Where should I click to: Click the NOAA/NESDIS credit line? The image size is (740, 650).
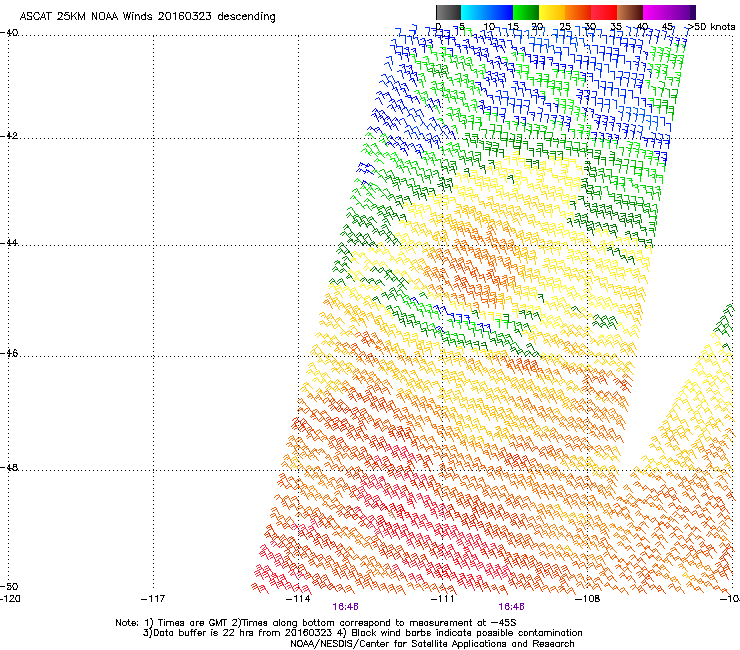point(432,644)
